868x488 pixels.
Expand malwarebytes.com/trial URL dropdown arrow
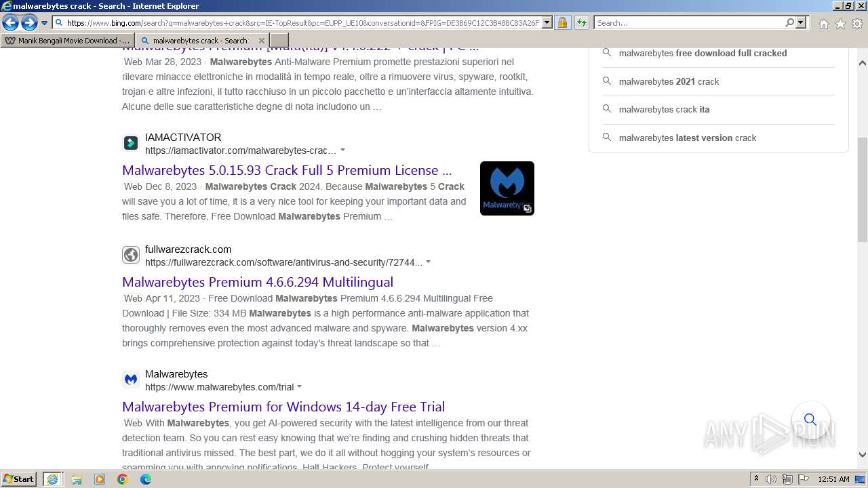[x=299, y=386]
